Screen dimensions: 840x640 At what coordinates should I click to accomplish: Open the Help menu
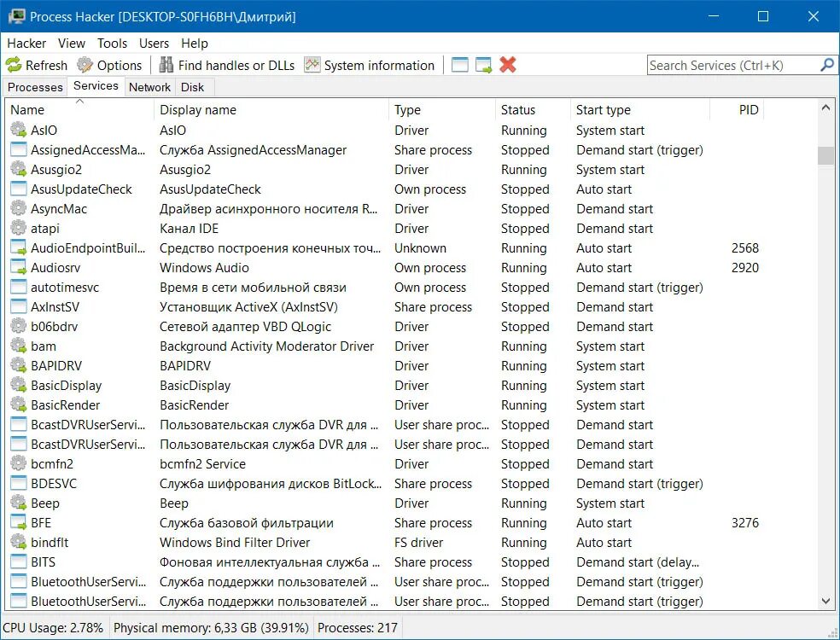point(194,44)
